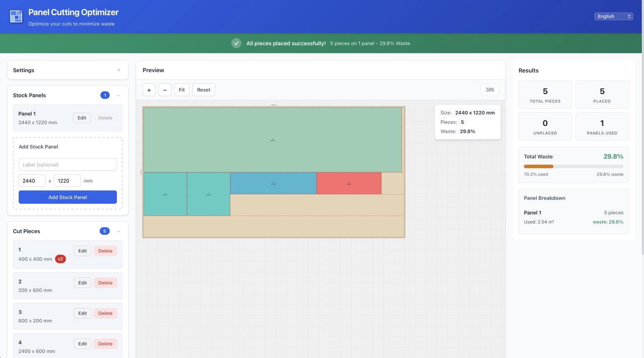
Task: Edit stock Panel 1
Action: pos(82,118)
